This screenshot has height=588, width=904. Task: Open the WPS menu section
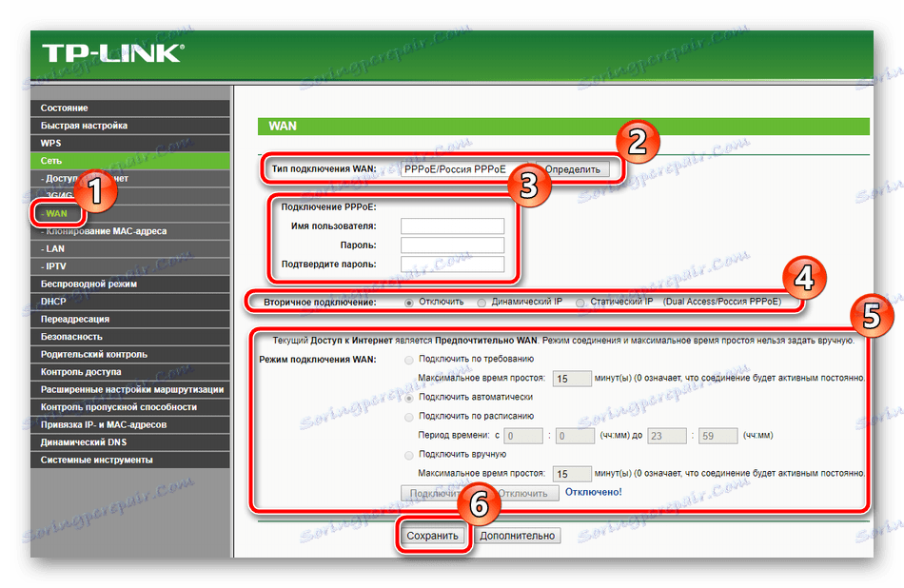tap(129, 143)
